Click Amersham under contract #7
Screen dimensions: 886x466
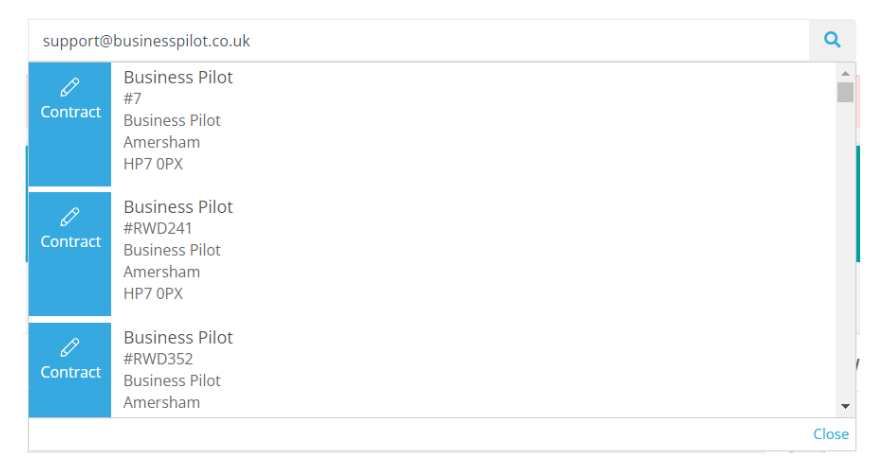pyautogui.click(x=162, y=142)
